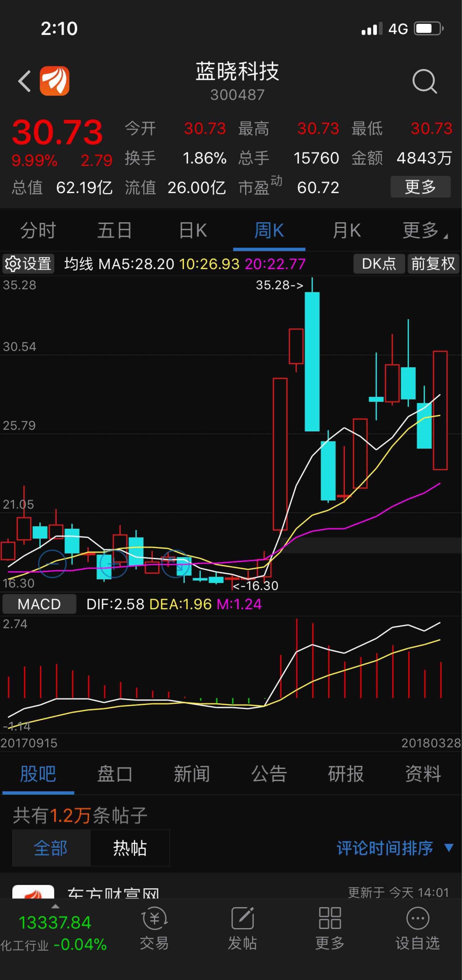This screenshot has width=462, height=980.
Task: Open the 公告 tab
Action: coord(269,774)
